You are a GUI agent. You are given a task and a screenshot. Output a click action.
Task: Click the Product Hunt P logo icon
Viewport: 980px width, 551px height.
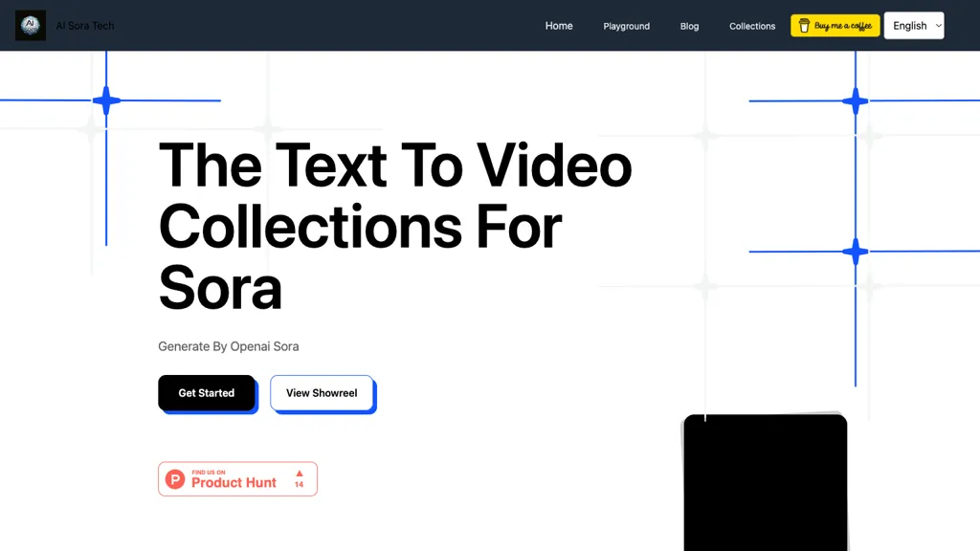[x=175, y=479]
